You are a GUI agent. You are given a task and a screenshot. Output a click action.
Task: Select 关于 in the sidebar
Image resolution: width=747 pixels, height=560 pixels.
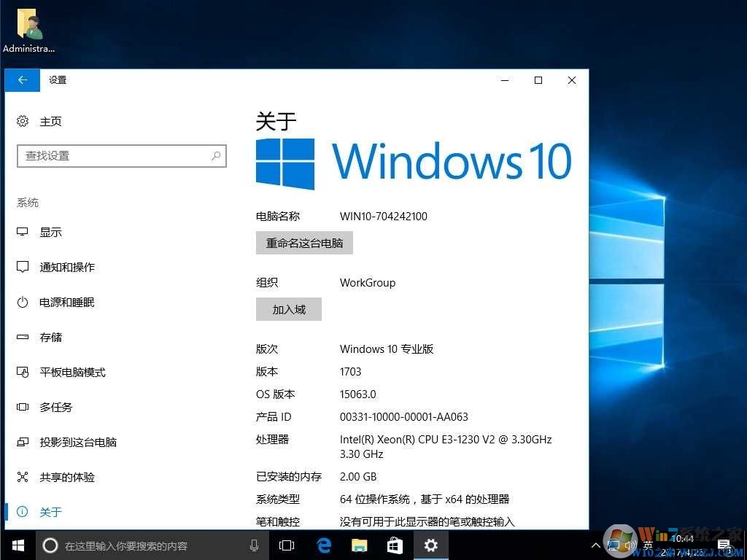coord(50,512)
